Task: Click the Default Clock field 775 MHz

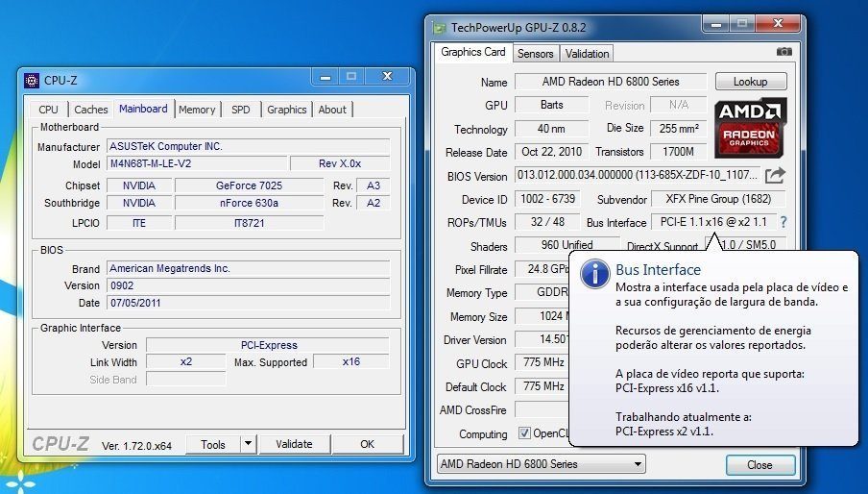Action: tap(543, 386)
